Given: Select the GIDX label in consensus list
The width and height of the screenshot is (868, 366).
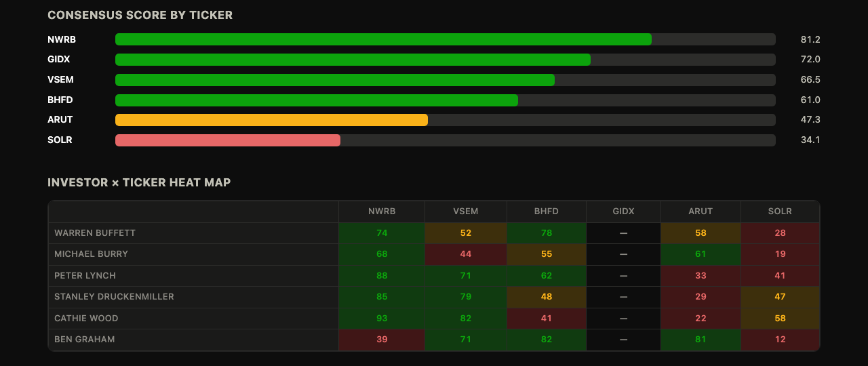Looking at the screenshot, I should (x=59, y=60).
